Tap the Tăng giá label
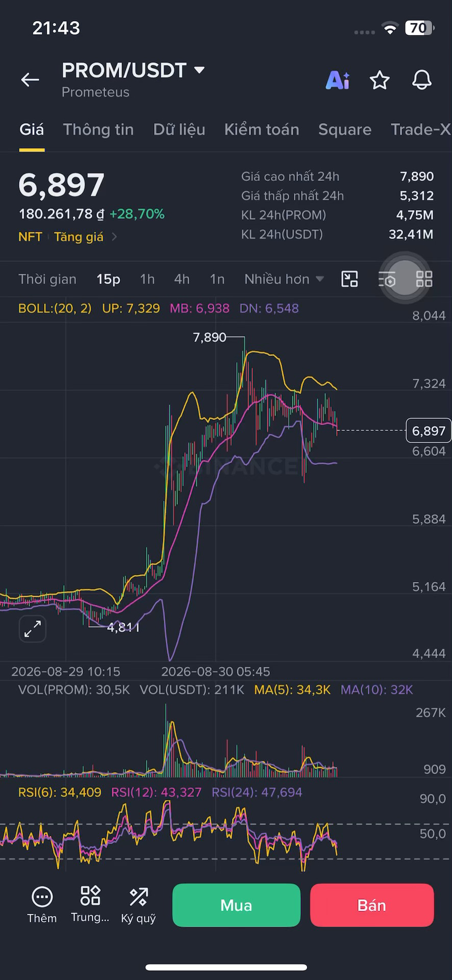The width and height of the screenshot is (452, 980). point(79,237)
